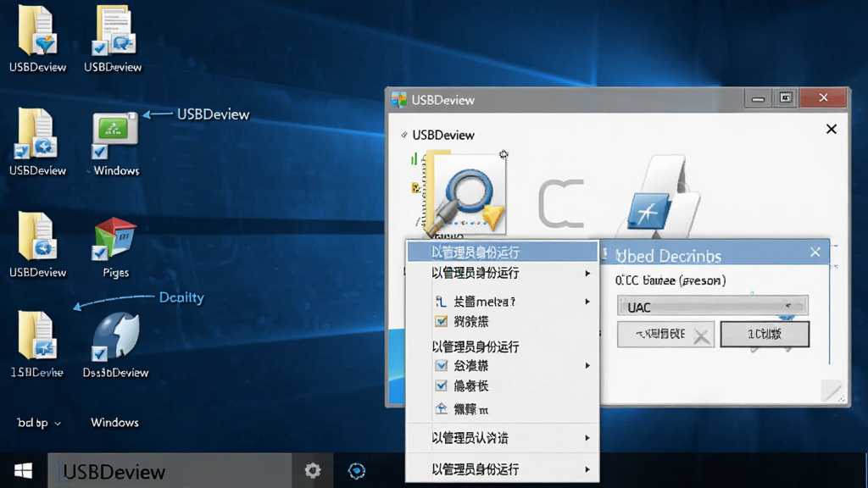This screenshot has height=488, width=868.
Task: Toggle checked menu item below melva? entry
Action: tap(441, 321)
